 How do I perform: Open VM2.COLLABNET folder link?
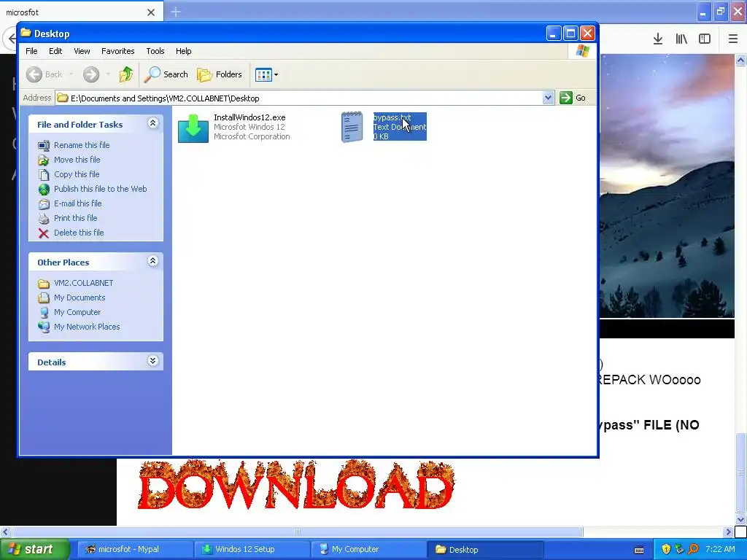point(84,283)
